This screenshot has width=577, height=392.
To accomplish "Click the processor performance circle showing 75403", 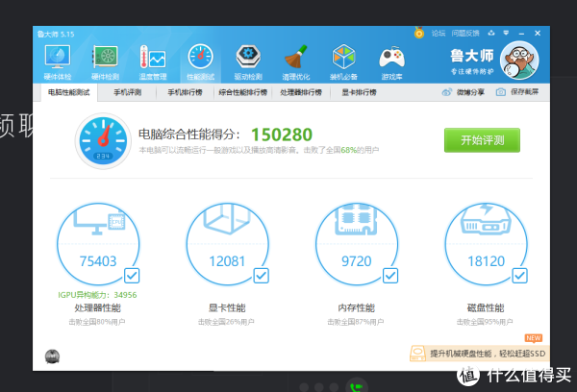I will coord(98,244).
